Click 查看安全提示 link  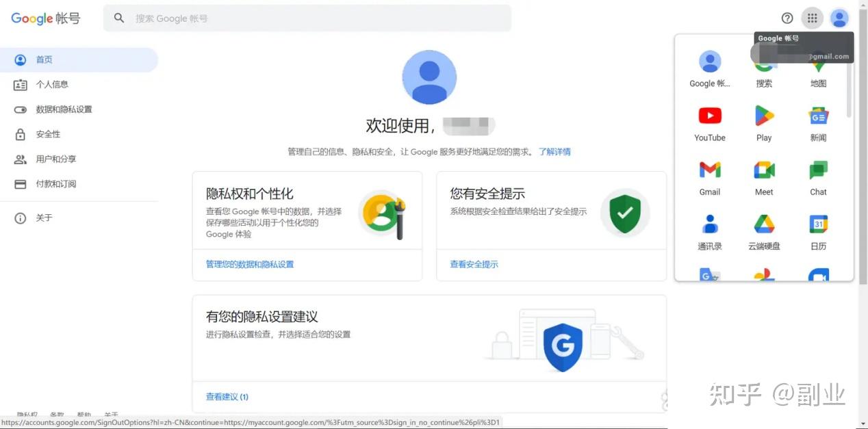[x=474, y=264]
